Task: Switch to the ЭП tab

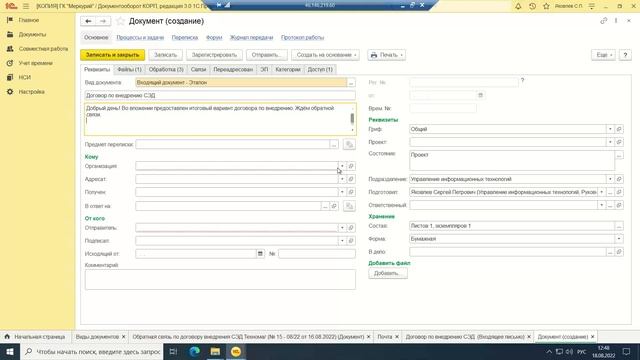Action: pos(264,70)
